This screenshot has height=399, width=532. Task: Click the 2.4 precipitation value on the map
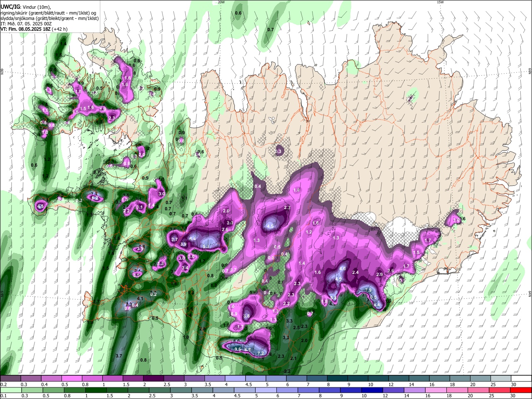pyautogui.click(x=355, y=272)
